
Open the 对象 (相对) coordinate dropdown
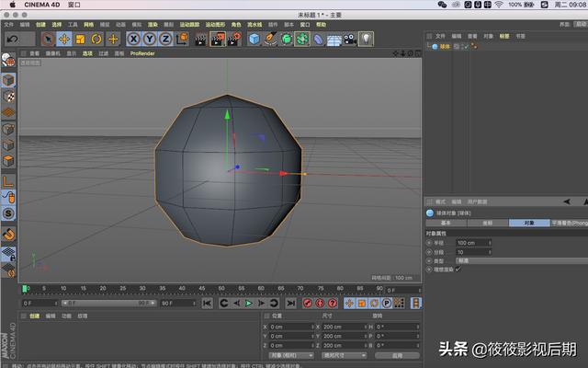(x=291, y=355)
